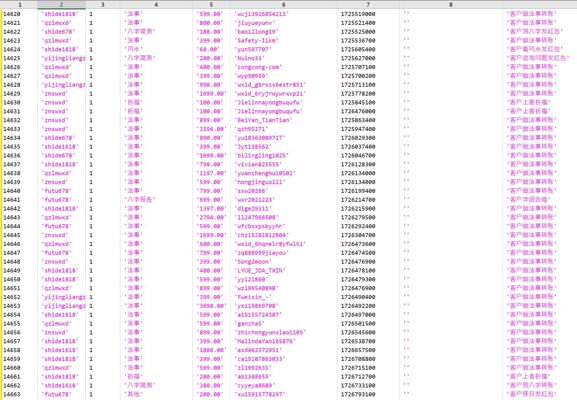Select column header 4
The height and width of the screenshot is (400, 577).
coord(156,4)
